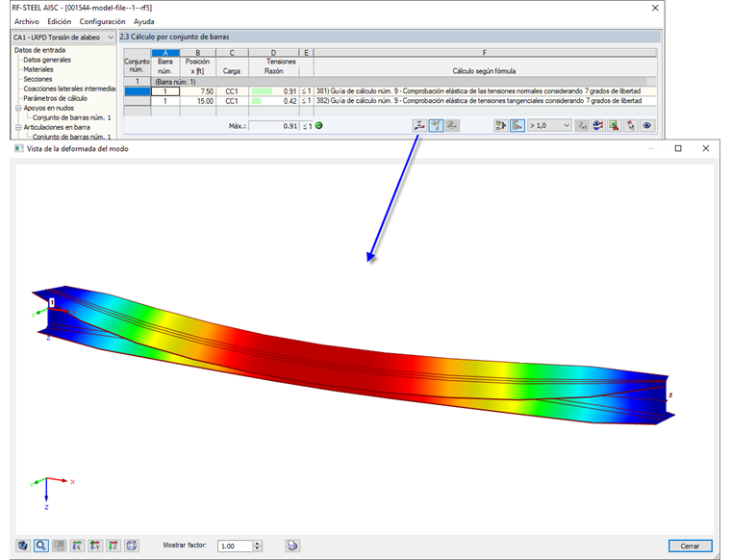
Task: Close the Vista de la deformada del modo window
Action: (x=706, y=148)
